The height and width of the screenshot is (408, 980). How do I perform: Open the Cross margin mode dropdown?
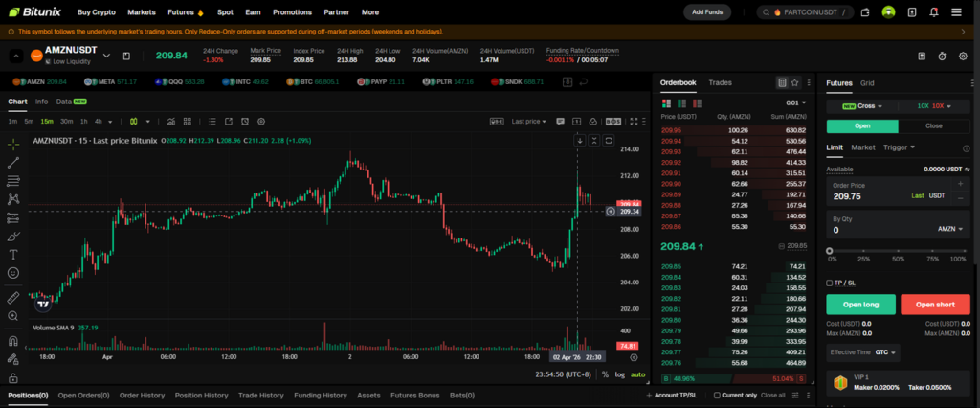(x=862, y=105)
